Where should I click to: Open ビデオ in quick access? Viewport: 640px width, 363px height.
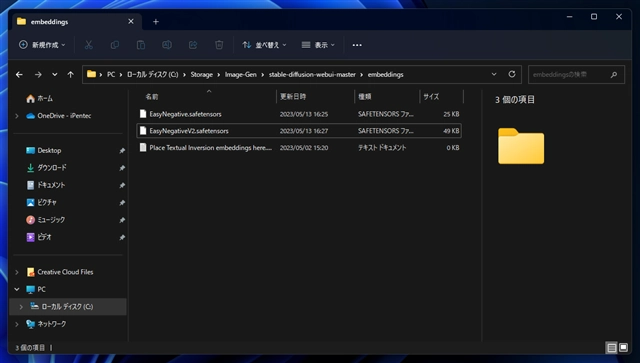click(39, 237)
